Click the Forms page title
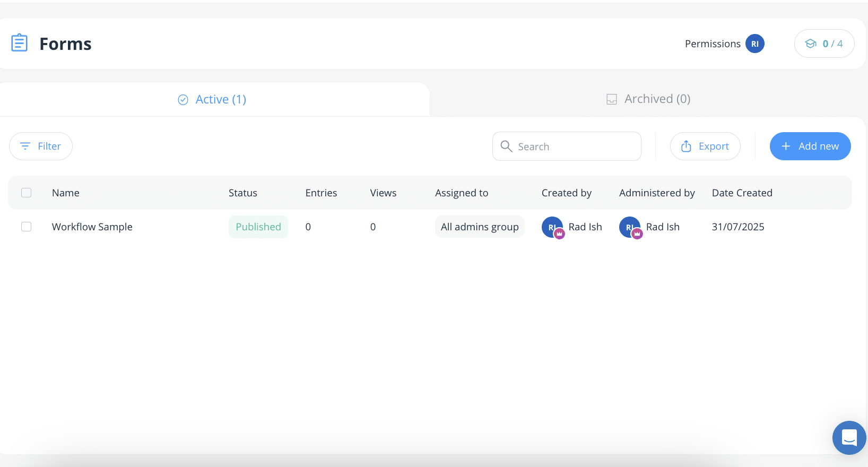Screen dimensions: 868x467 (x=65, y=44)
